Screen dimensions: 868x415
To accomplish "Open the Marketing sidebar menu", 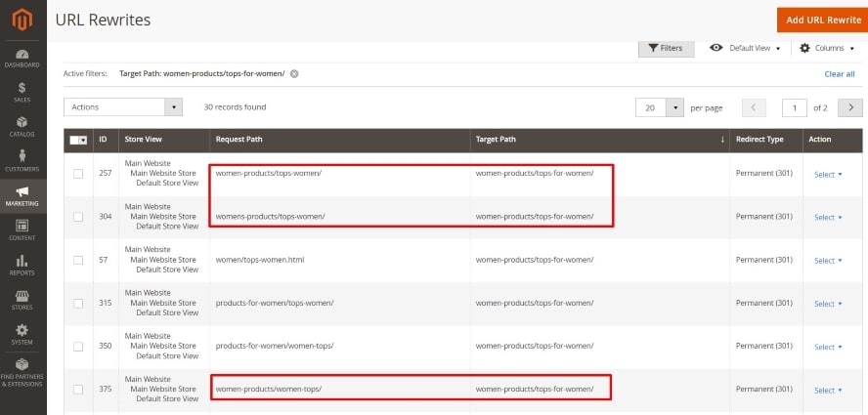I will click(x=22, y=196).
